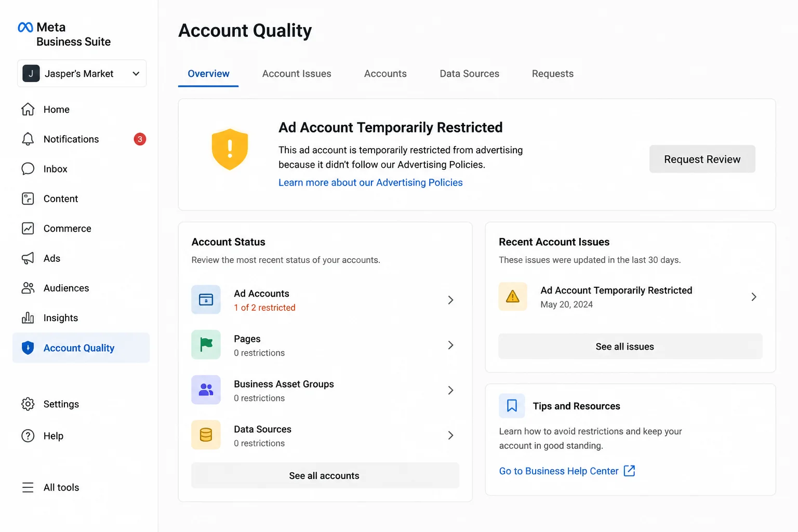Click the Account Quality shield icon in sidebar
Image resolution: width=798 pixels, height=532 pixels.
click(28, 348)
